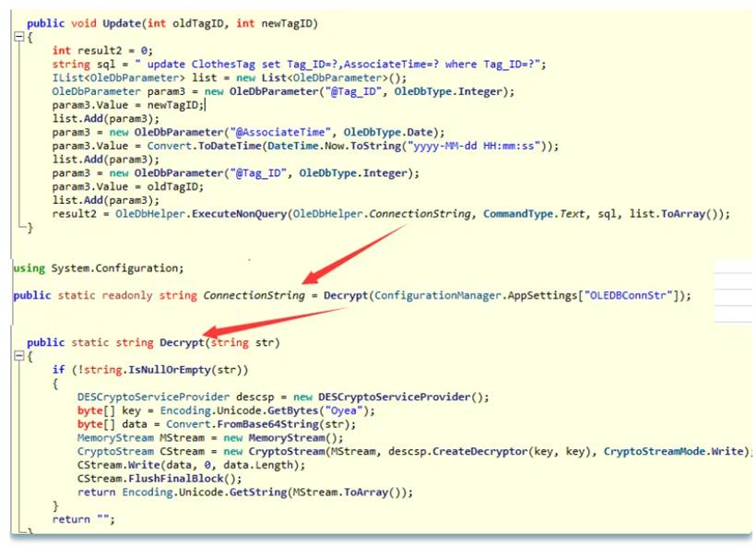Click 'Decrypt(string str)' method signature name
This screenshot has height=546, width=756.
tap(183, 342)
